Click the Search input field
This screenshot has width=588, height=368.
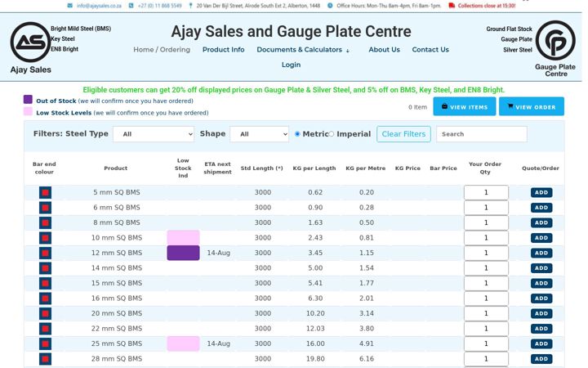click(x=482, y=134)
